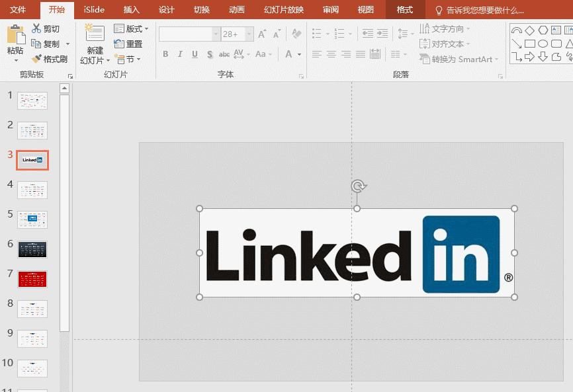Toggle Bold formatting

(x=165, y=54)
